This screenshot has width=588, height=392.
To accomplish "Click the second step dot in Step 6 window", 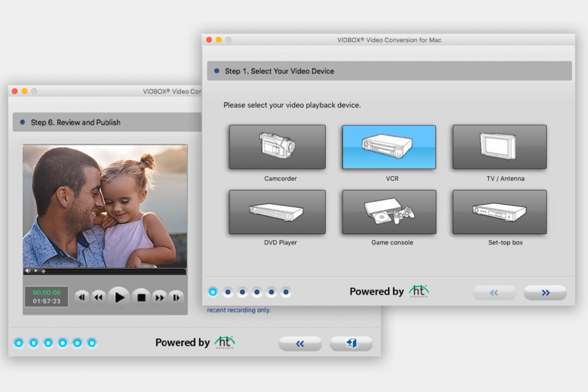I will tap(33, 342).
